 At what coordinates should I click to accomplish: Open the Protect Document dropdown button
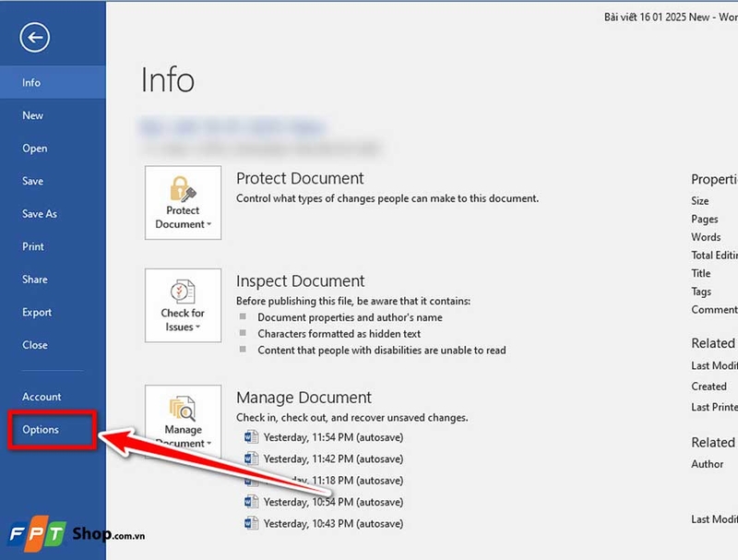point(183,202)
